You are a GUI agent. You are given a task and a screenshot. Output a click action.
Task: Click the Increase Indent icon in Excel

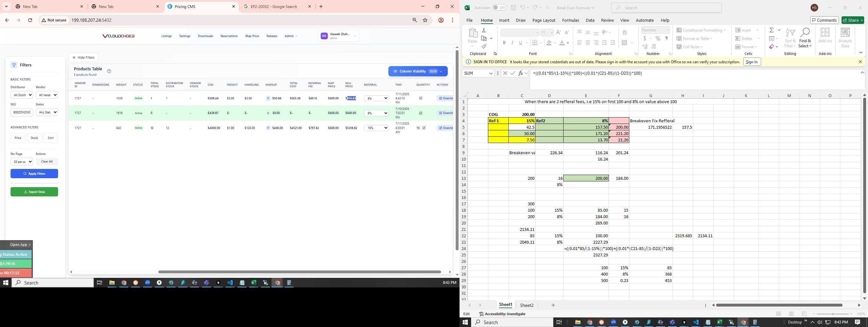click(x=613, y=43)
